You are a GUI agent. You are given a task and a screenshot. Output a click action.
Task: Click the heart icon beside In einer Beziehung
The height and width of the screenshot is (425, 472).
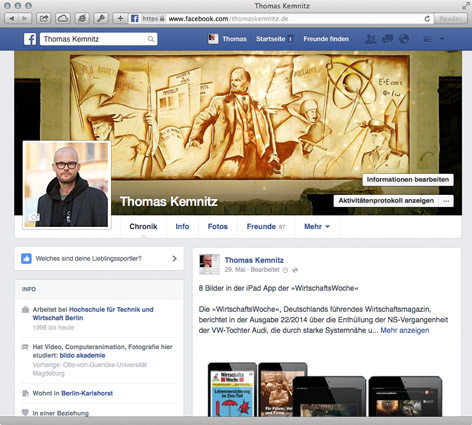pos(25,412)
